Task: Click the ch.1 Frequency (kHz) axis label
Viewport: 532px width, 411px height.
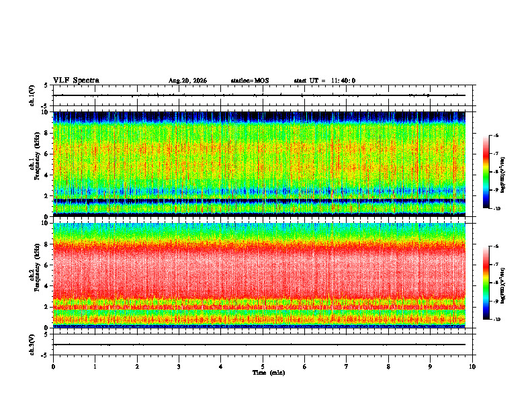Action: pos(35,164)
